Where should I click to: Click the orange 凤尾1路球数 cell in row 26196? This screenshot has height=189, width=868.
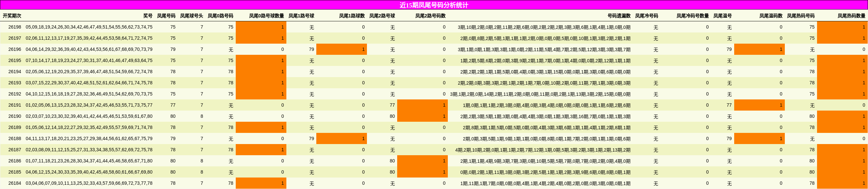pyautogui.click(x=342, y=49)
